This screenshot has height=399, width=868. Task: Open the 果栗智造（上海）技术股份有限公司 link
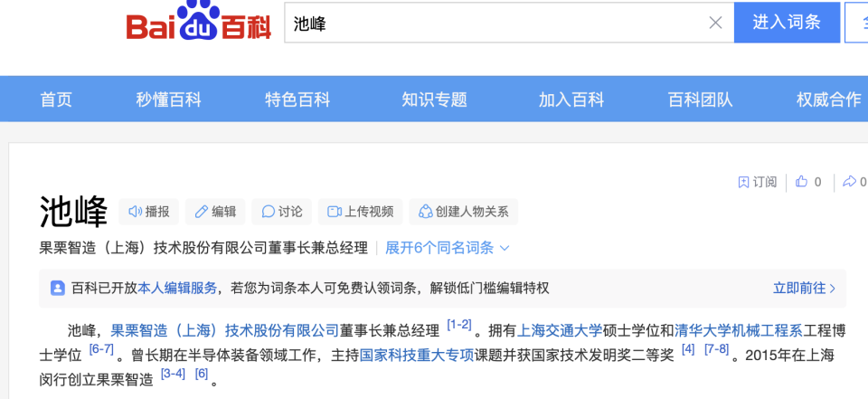pos(225,331)
